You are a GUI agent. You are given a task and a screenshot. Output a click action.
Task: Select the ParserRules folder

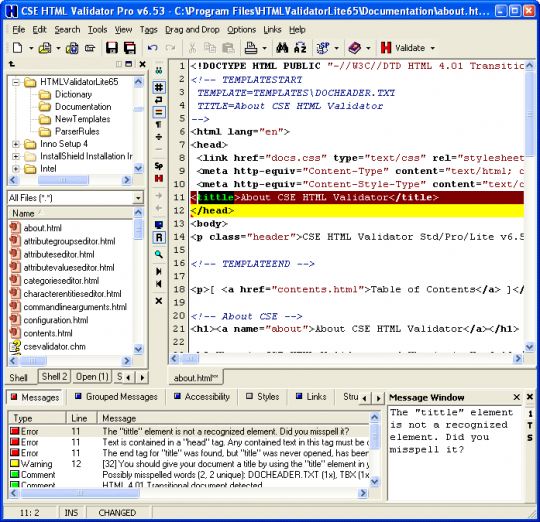(x=77, y=132)
